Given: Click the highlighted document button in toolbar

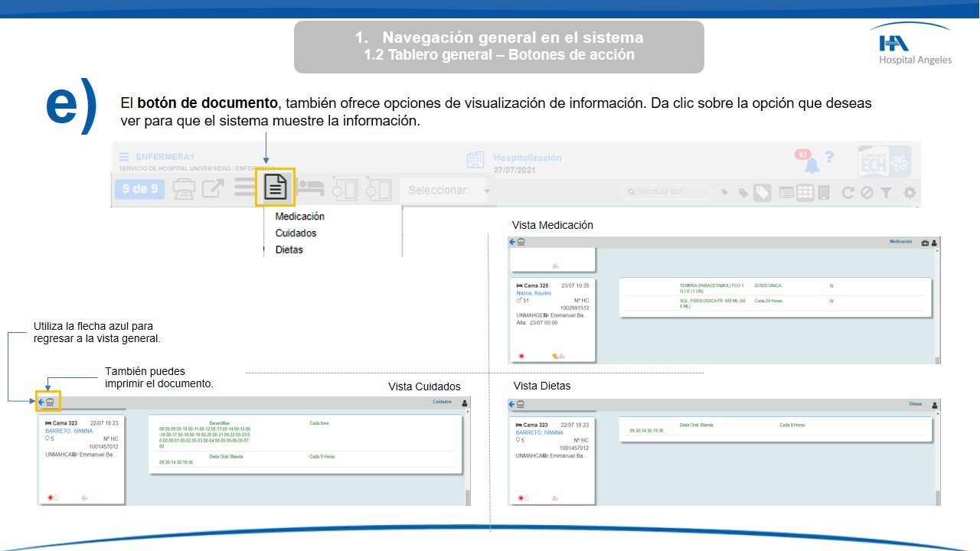Looking at the screenshot, I should click(x=275, y=187).
